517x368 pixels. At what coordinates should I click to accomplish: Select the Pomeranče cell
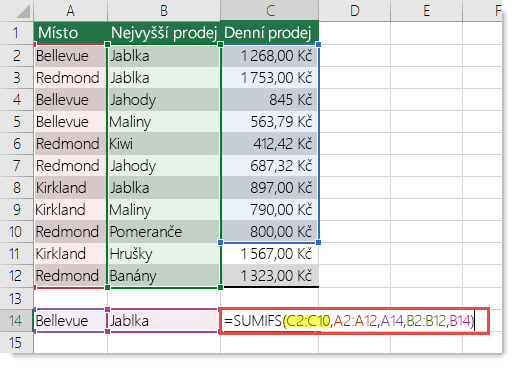point(164,232)
